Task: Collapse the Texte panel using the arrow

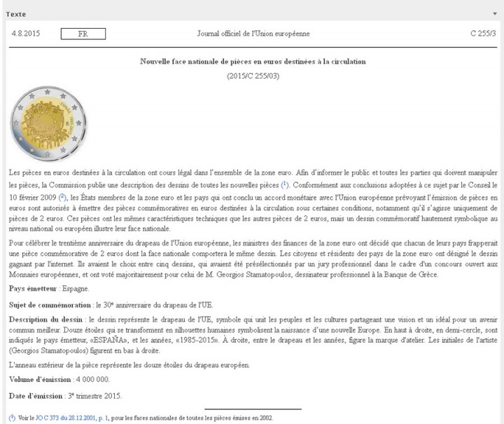Action: pyautogui.click(x=495, y=13)
